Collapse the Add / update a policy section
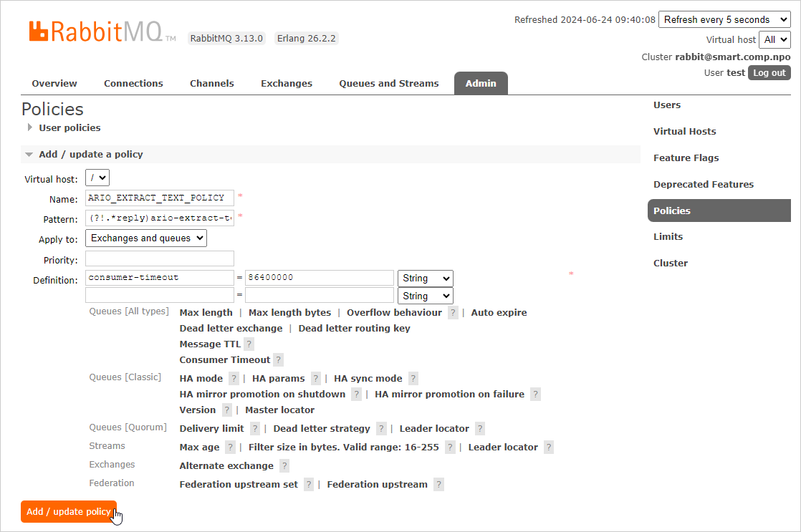 pyautogui.click(x=90, y=154)
